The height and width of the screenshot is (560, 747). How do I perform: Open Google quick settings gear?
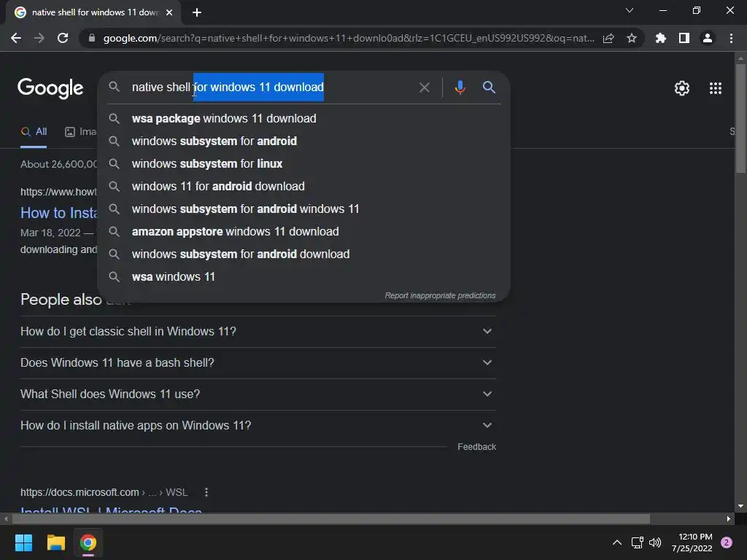(682, 88)
